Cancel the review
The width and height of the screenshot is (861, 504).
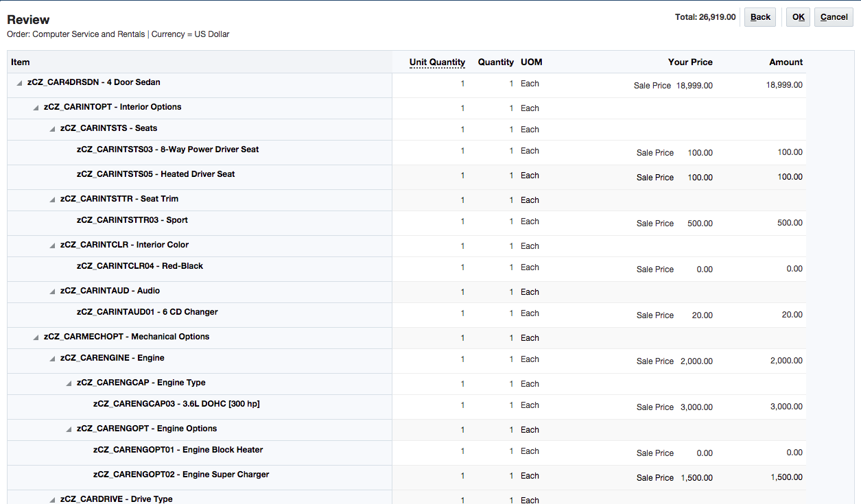(834, 17)
